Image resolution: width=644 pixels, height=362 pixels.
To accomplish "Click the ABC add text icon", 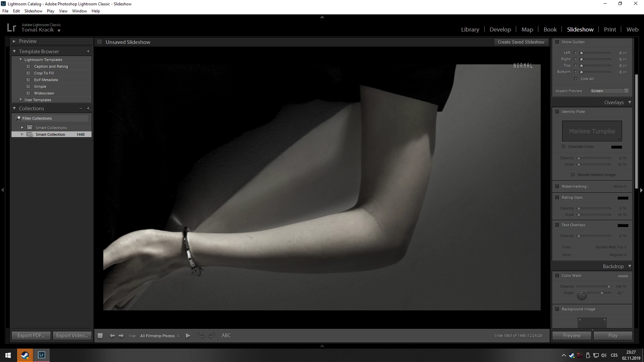I will pyautogui.click(x=226, y=336).
